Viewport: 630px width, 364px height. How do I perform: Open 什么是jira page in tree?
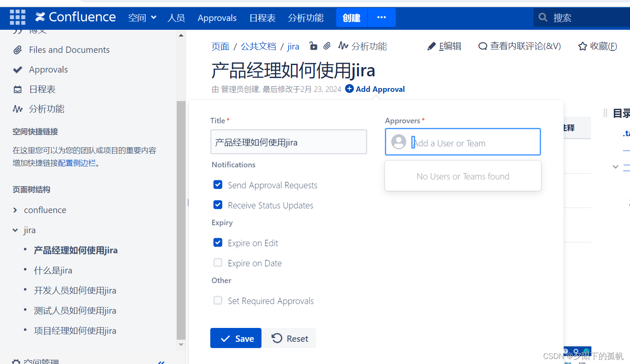pos(53,270)
